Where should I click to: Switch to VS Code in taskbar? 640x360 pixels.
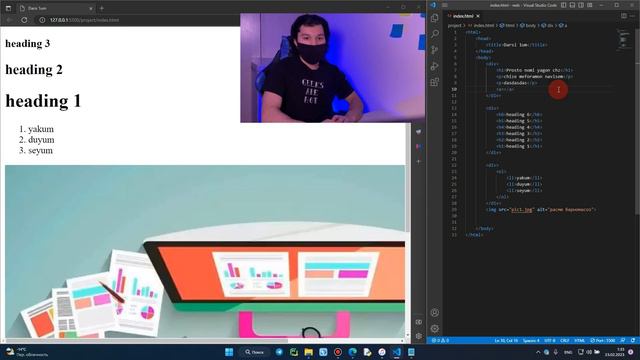pyautogui.click(x=396, y=352)
